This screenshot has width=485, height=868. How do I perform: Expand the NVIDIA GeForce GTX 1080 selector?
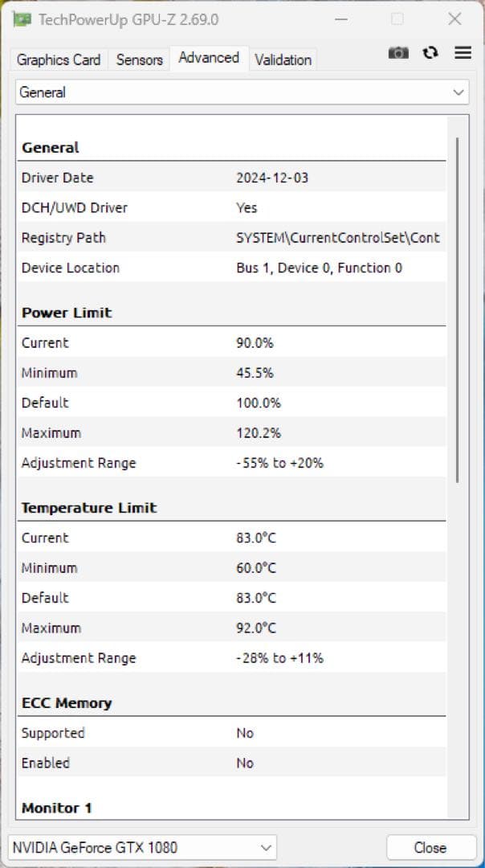click(143, 848)
